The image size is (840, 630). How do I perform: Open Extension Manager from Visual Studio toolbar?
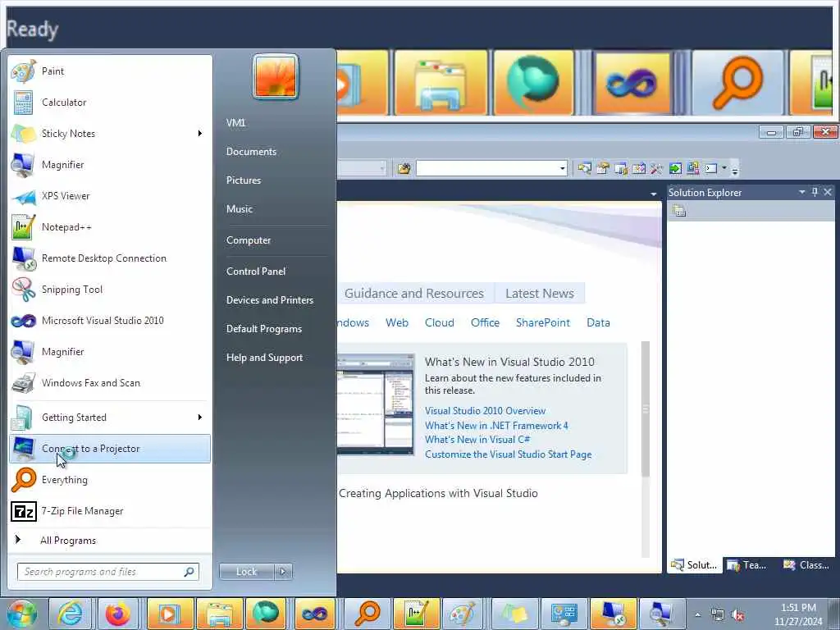692,169
